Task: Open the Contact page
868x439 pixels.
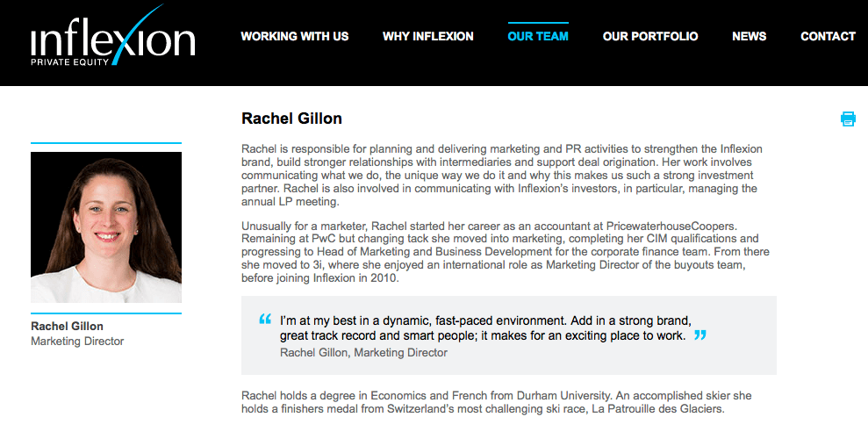Action: (829, 37)
